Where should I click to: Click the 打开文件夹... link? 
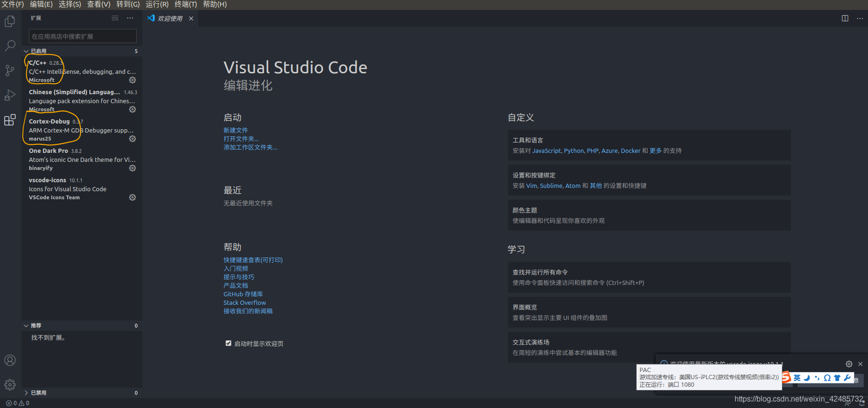coord(241,139)
